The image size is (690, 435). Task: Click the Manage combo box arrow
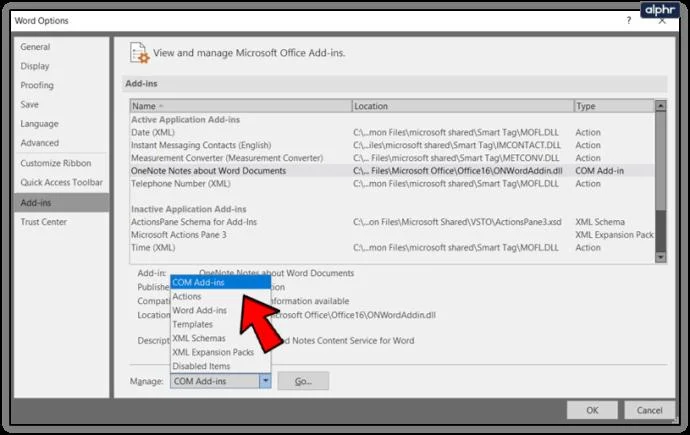point(265,381)
